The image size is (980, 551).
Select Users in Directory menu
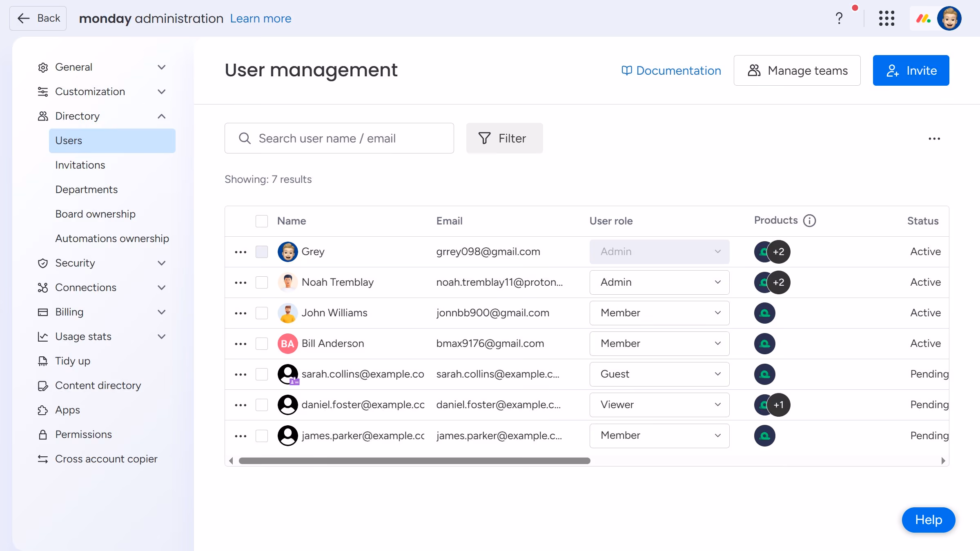tap(112, 141)
